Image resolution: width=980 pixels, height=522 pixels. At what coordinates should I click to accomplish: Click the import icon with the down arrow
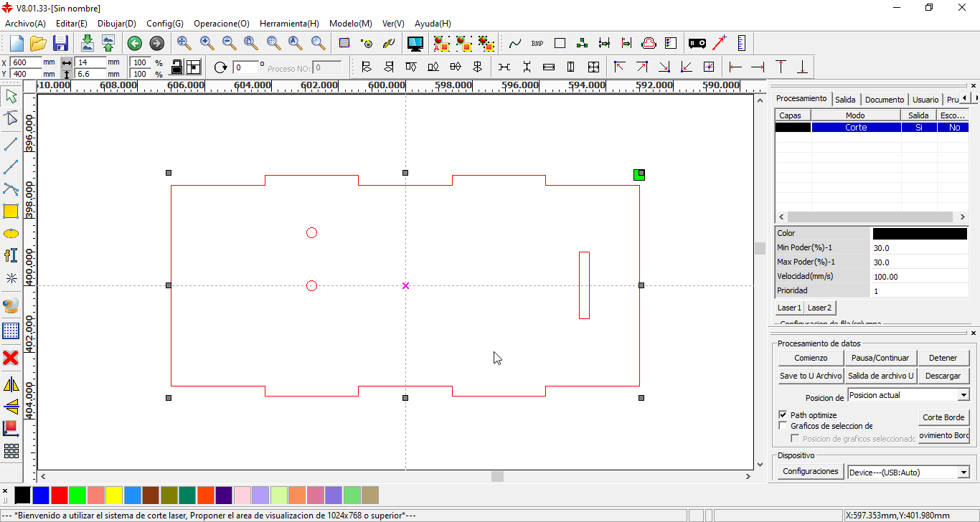87,43
